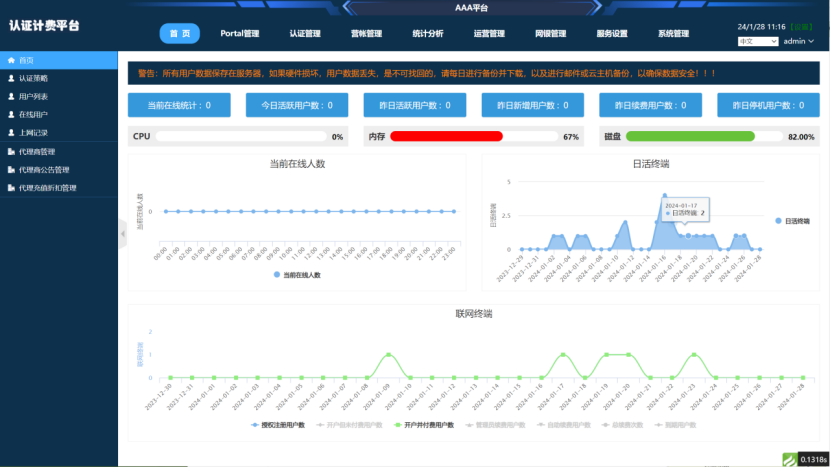Expand the admin account menu
This screenshot has height=467, width=830.
798,41
